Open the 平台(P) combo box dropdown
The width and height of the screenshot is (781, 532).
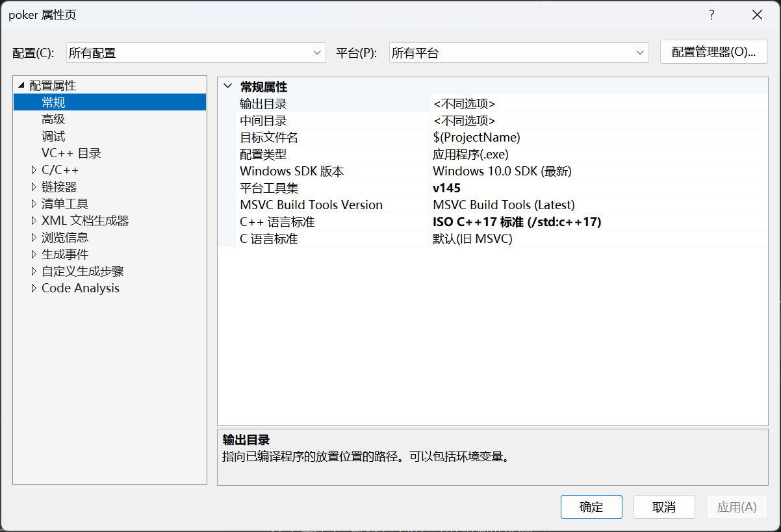click(639, 52)
